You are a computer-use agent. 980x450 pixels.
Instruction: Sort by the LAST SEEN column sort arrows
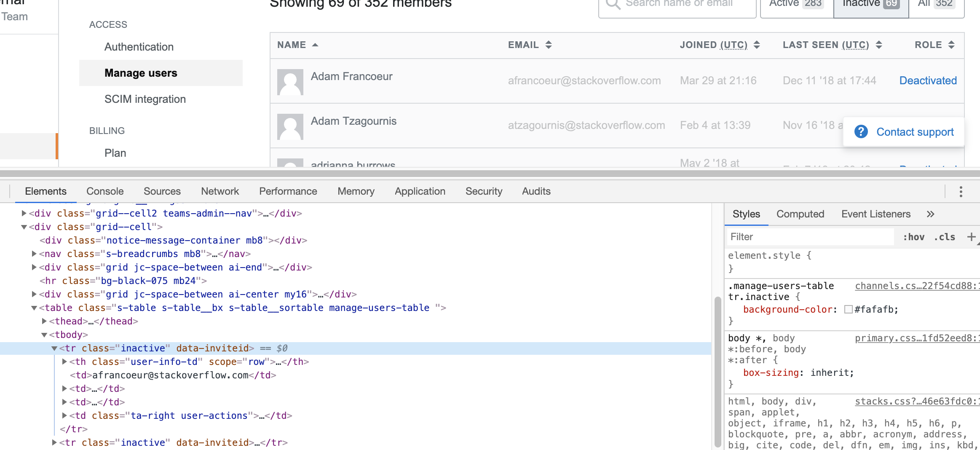click(878, 45)
